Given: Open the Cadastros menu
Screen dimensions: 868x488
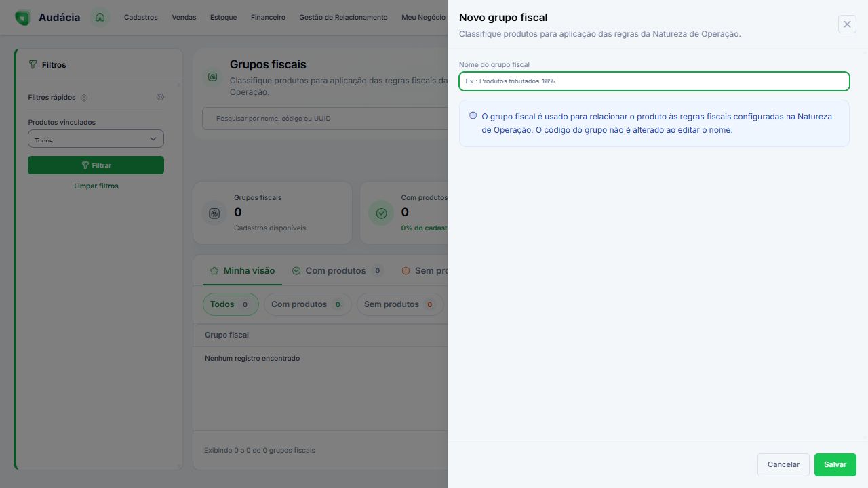Looking at the screenshot, I should pos(140,18).
